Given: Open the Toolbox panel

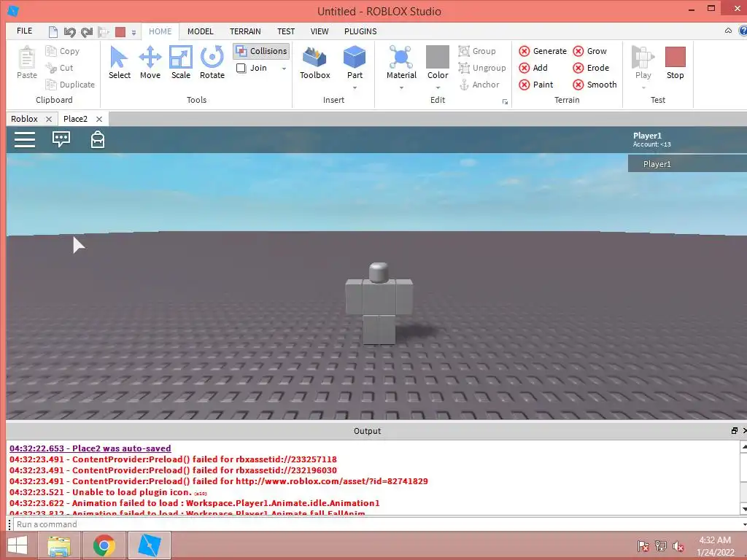Looking at the screenshot, I should pyautogui.click(x=315, y=63).
